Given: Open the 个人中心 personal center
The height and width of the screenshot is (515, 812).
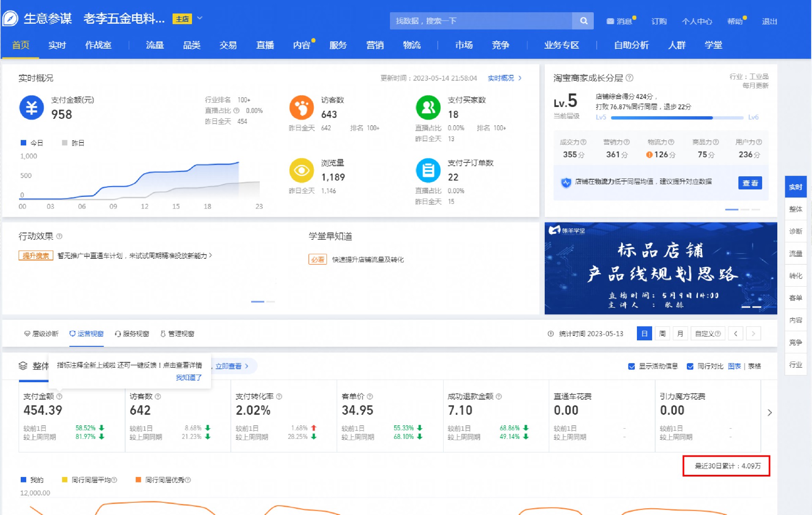Looking at the screenshot, I should 697,21.
